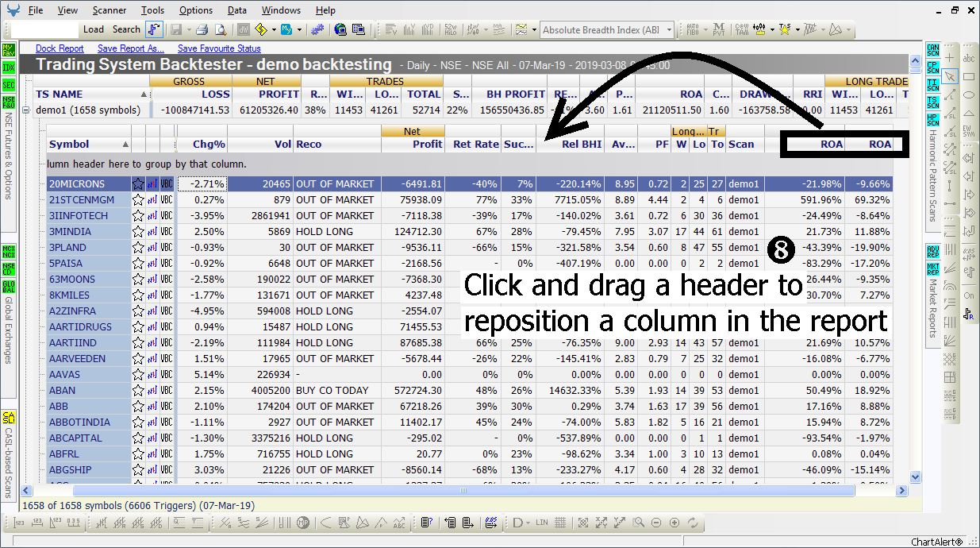Select the crosshair cursor tool

tap(951, 59)
